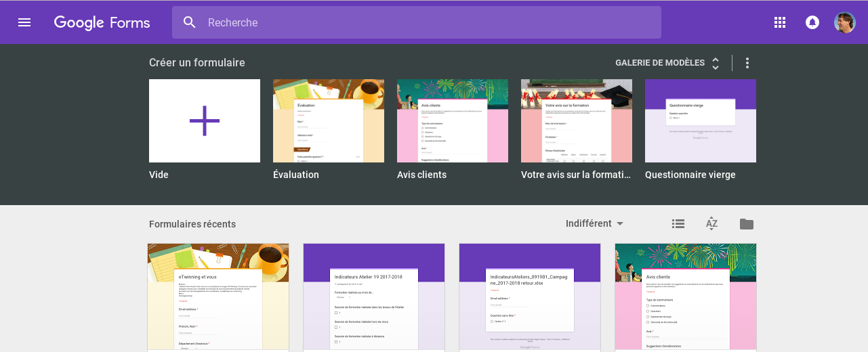
Task: Open the account profile avatar
Action: tap(844, 22)
